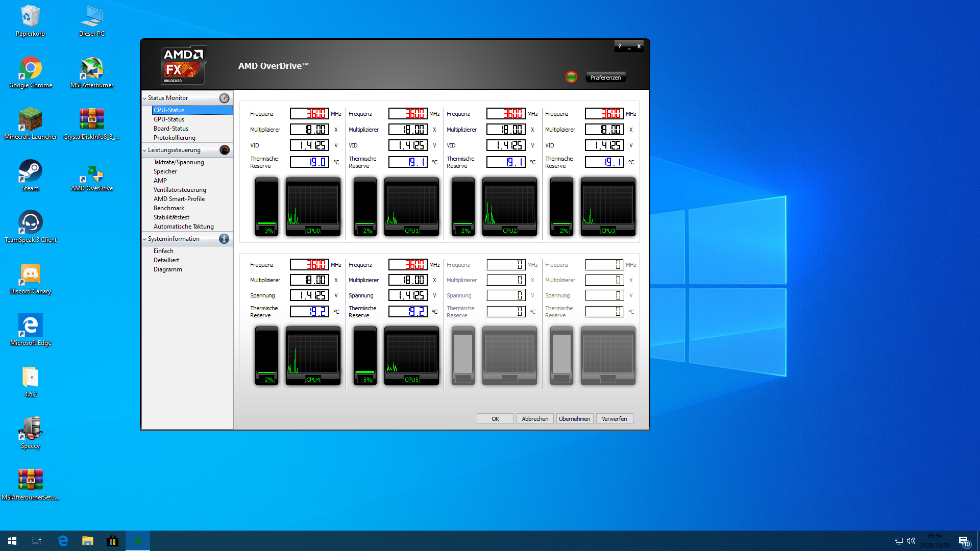
Task: Select GPU-Status in the sidebar
Action: (x=169, y=119)
